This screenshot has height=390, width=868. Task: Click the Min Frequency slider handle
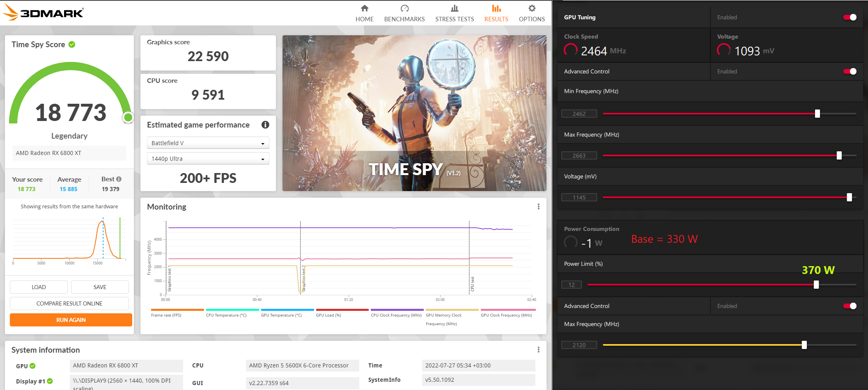817,114
